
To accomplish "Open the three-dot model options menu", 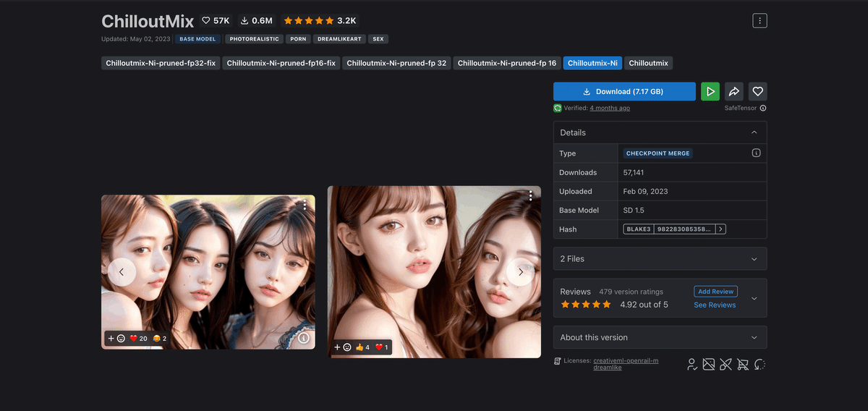I will pyautogui.click(x=759, y=20).
